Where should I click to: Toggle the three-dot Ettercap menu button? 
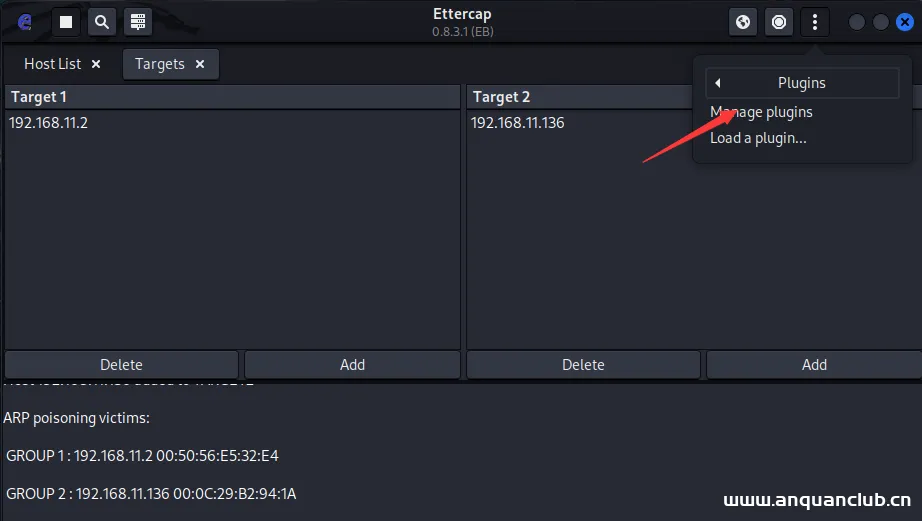point(815,22)
